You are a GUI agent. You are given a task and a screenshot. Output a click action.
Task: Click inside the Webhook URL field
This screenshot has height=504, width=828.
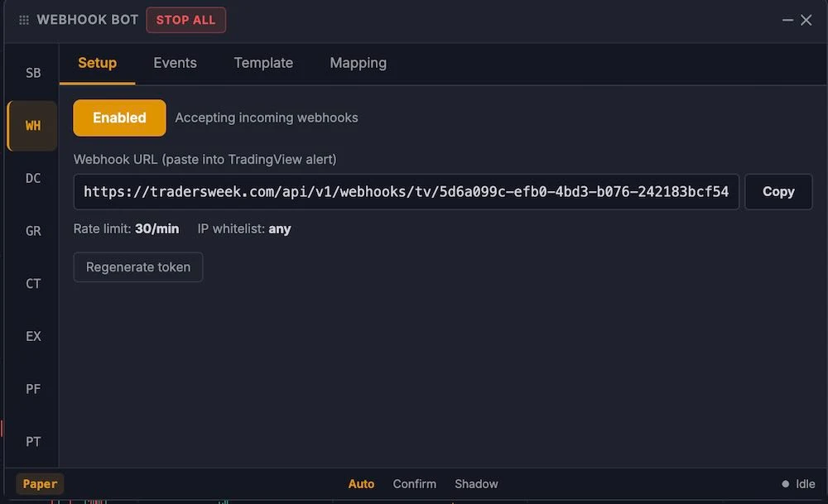406,191
